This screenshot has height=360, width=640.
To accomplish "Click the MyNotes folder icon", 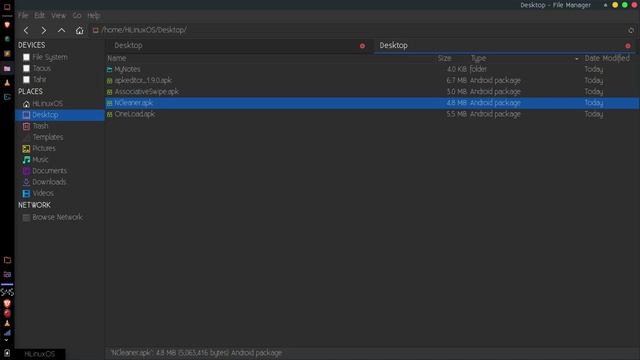I will [x=109, y=70].
